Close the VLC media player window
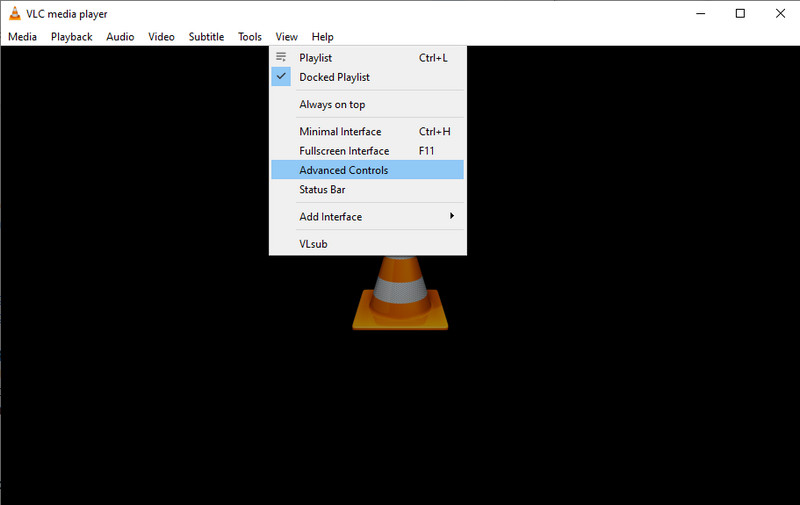The width and height of the screenshot is (800, 505). [780, 14]
